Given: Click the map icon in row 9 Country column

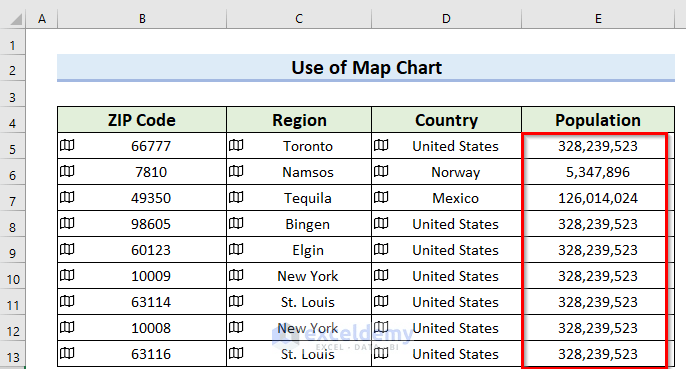Looking at the screenshot, I should tap(381, 249).
